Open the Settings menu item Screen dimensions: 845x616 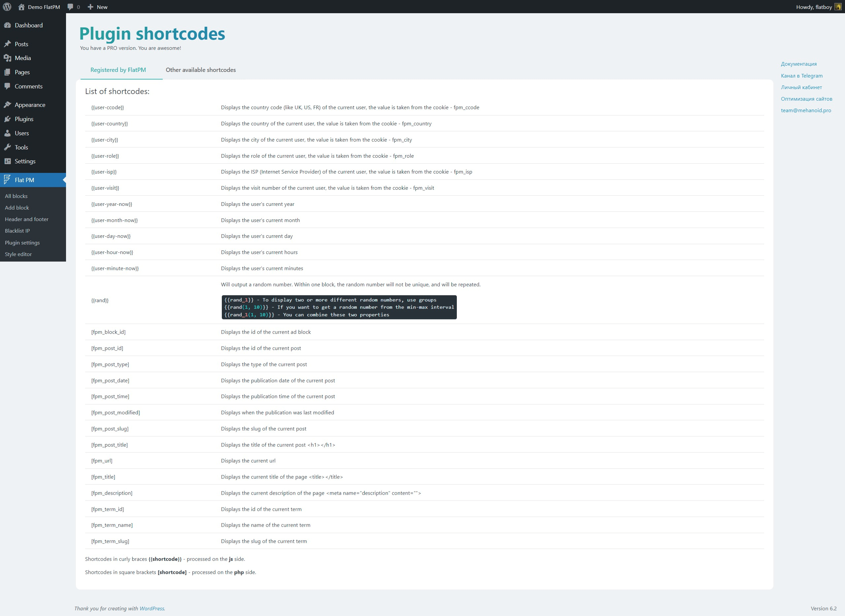[x=33, y=161]
